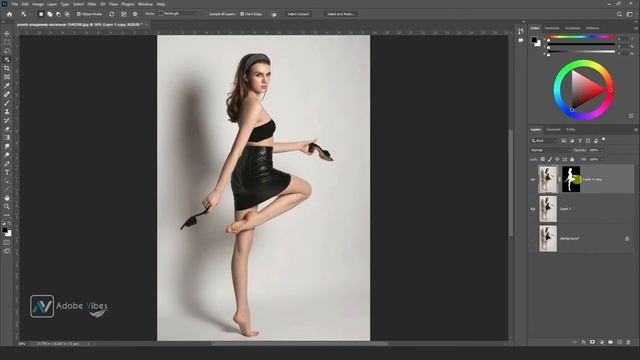Switch to the Channels tab

[x=553, y=129]
